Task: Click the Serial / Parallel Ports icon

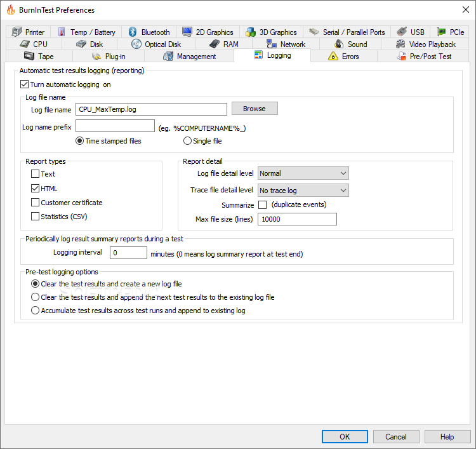Action: point(314,31)
